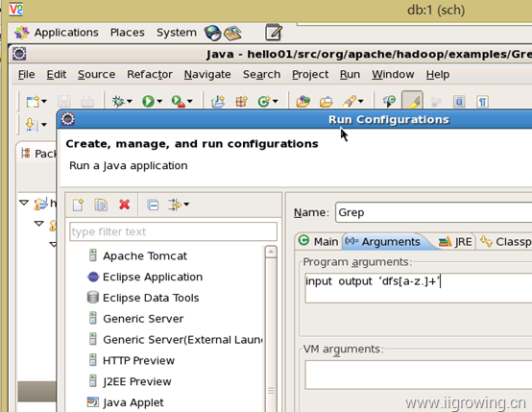Open the Refactor menu
Image resolution: width=532 pixels, height=412 pixels.
coord(150,74)
